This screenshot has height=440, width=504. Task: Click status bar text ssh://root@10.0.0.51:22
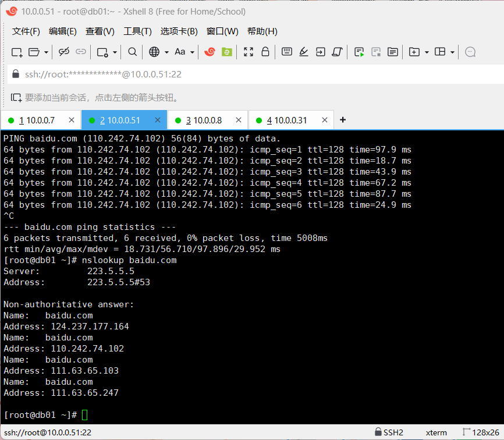click(x=48, y=432)
